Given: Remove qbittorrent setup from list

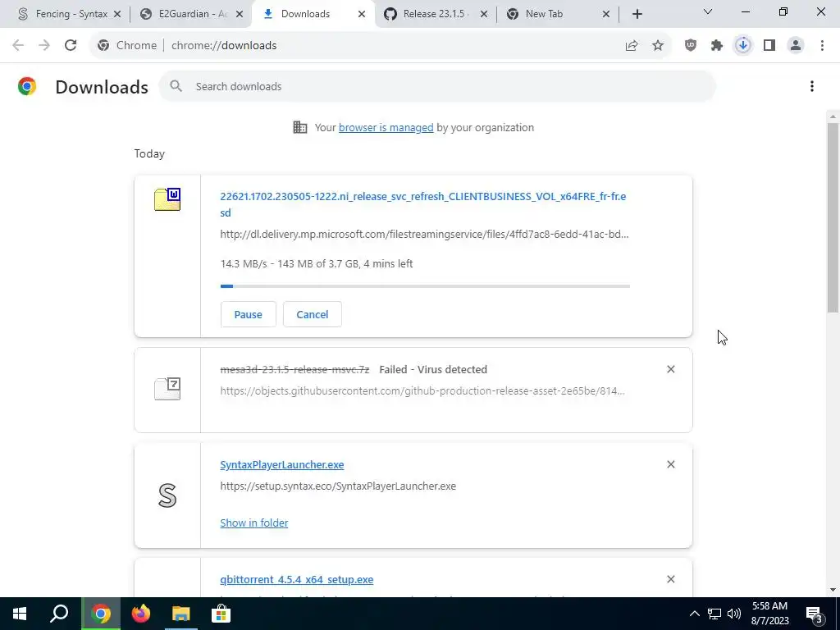Looking at the screenshot, I should coord(671,579).
